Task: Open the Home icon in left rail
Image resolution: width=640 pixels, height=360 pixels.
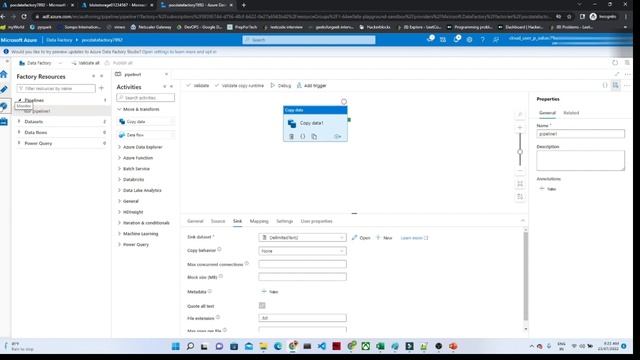Action: tap(4, 74)
